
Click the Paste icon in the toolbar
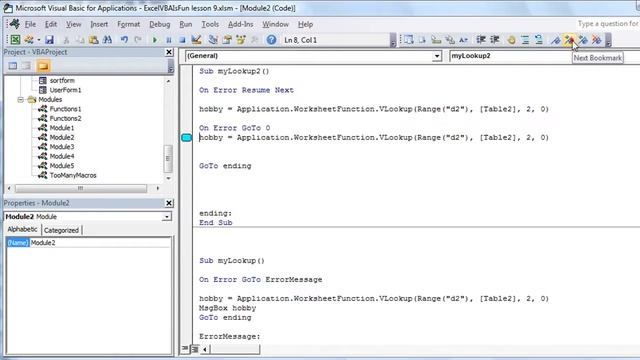pos(93,40)
